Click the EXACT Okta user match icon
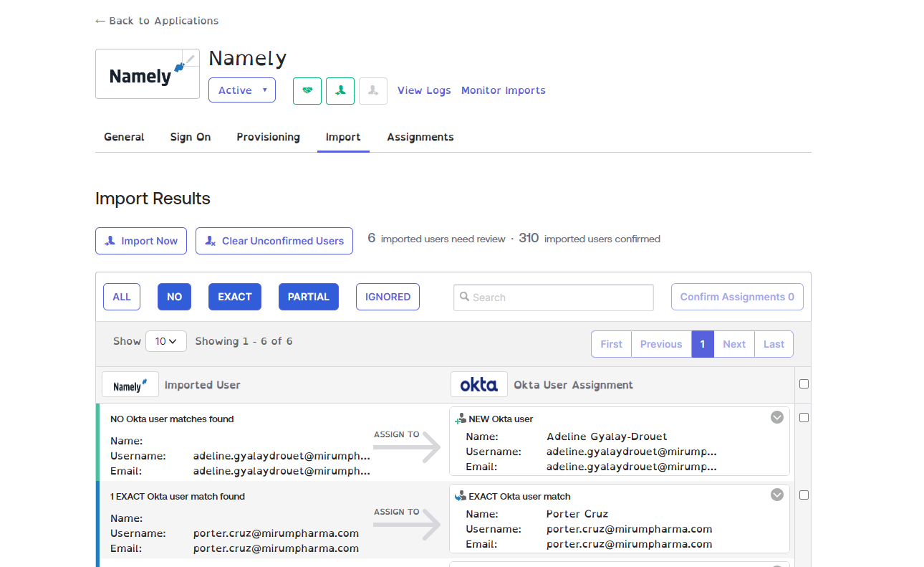The height and width of the screenshot is (567, 924). tap(461, 496)
